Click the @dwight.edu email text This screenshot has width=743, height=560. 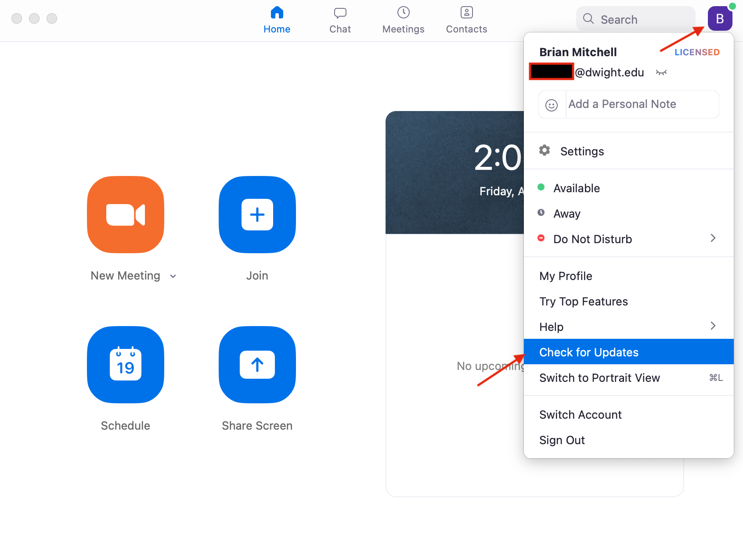(610, 72)
